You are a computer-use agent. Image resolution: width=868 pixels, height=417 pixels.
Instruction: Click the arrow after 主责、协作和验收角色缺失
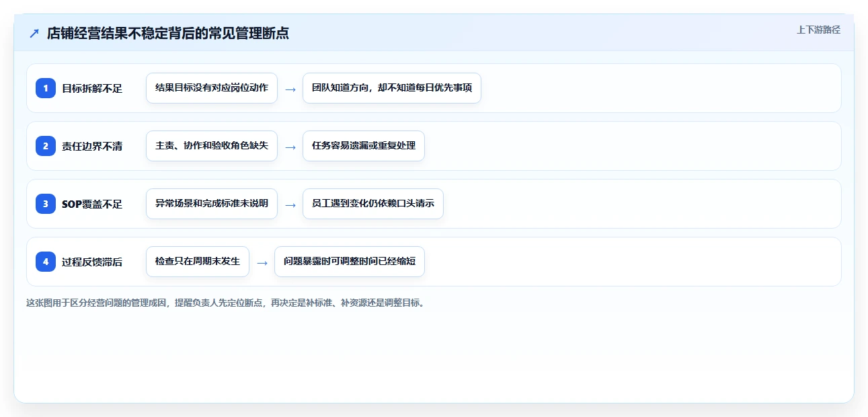[290, 147]
